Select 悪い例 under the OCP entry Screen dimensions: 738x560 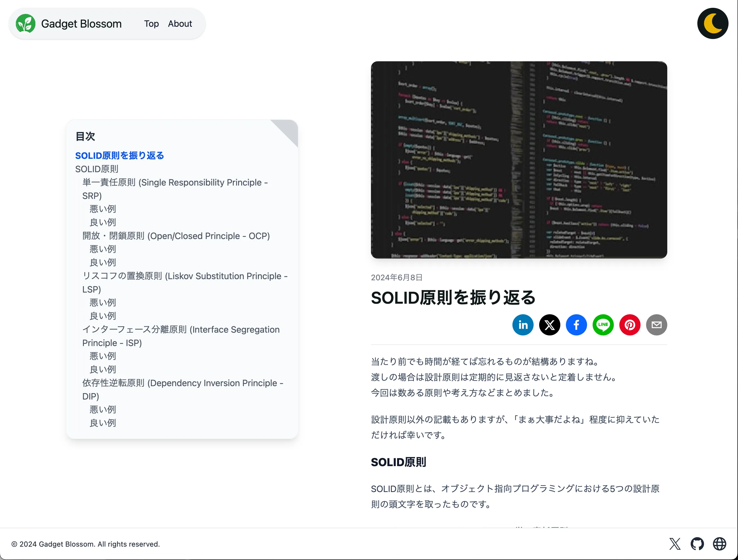click(102, 249)
